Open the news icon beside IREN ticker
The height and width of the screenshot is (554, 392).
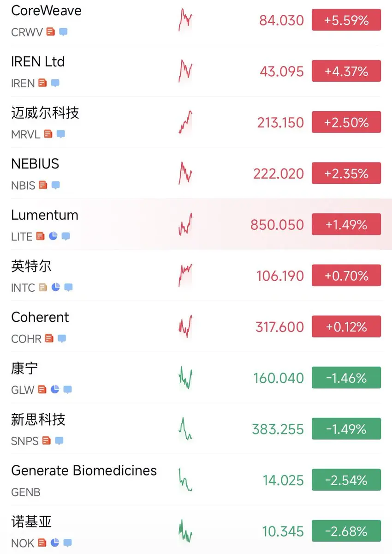tap(42, 83)
